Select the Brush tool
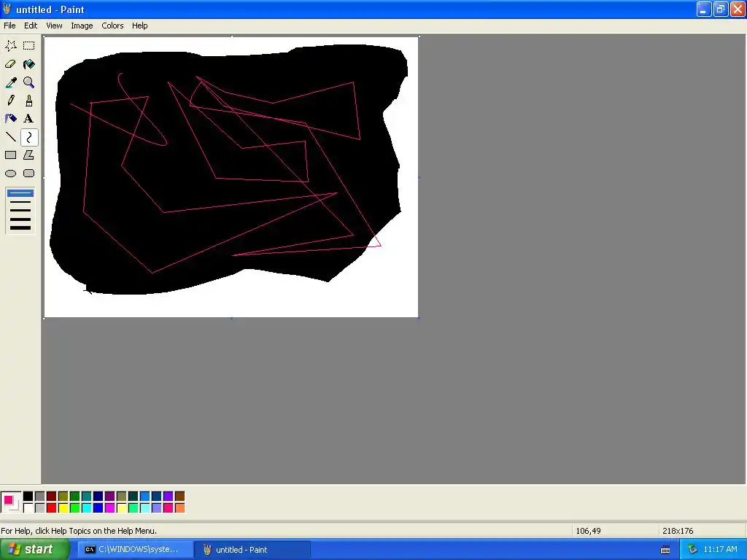Image resolution: width=747 pixels, height=560 pixels. tap(29, 101)
